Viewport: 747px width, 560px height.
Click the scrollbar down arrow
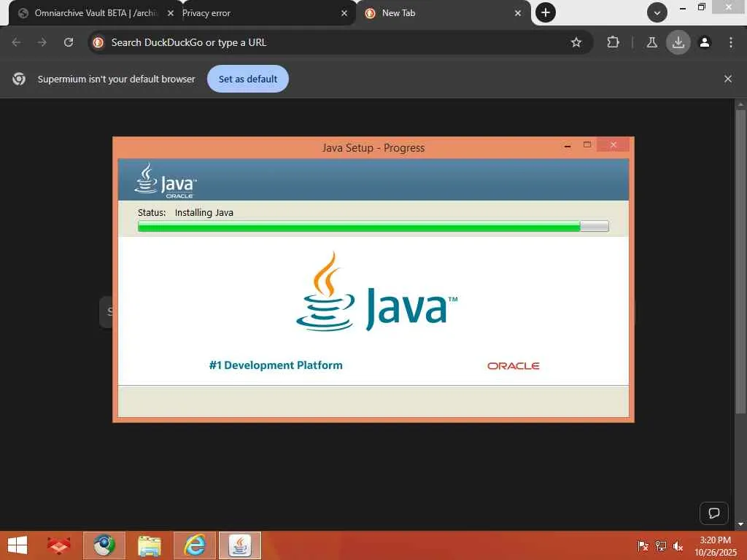[740, 525]
